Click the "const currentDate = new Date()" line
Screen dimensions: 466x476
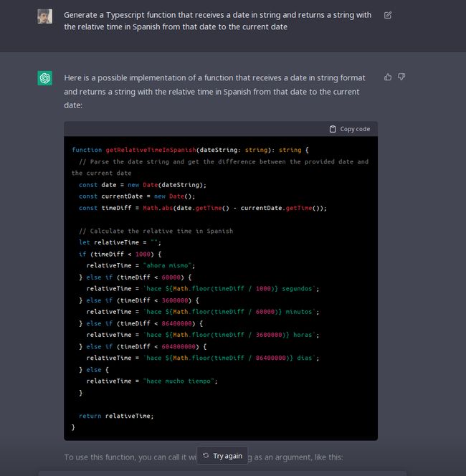coord(137,196)
